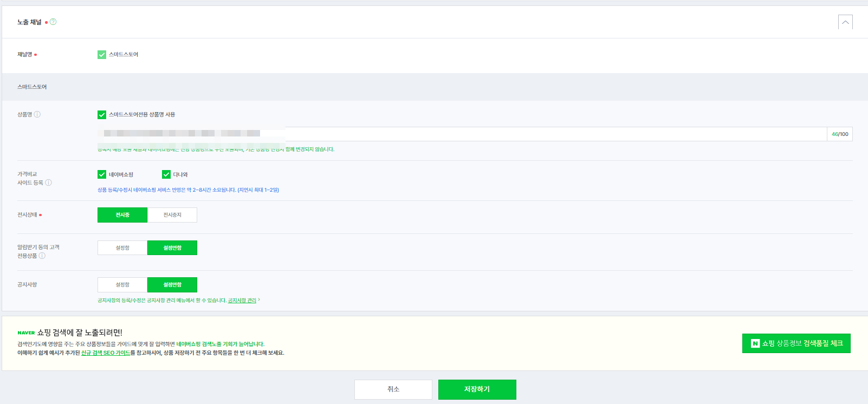Image resolution: width=868 pixels, height=404 pixels.
Task: Toggle the 네이버쇼핑 checkbox
Action: click(x=102, y=174)
